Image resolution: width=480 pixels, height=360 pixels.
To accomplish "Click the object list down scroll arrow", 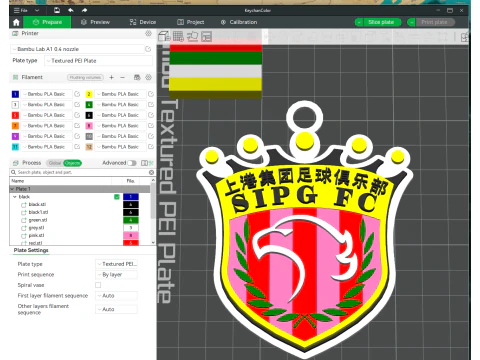I will click(153, 243).
